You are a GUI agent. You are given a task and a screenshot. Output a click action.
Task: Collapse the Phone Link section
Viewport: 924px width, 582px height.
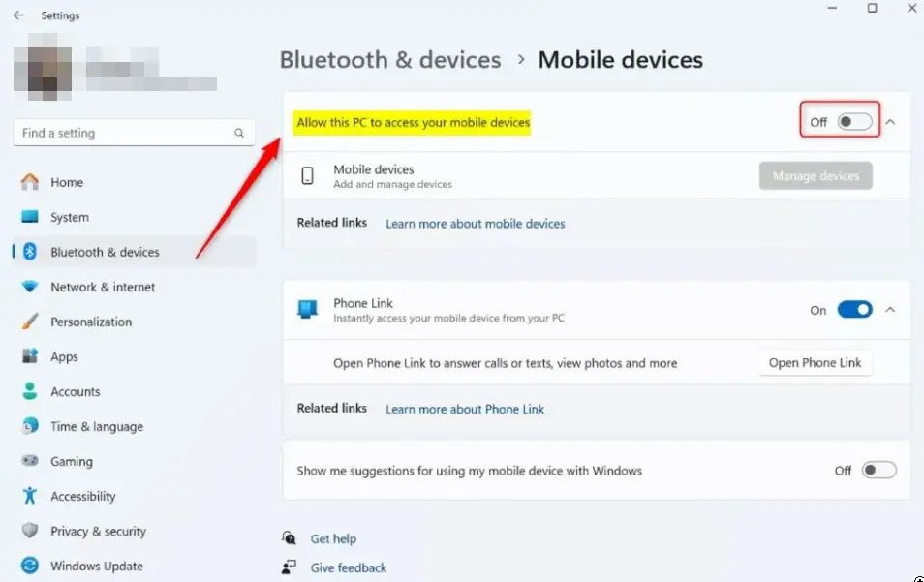click(890, 309)
